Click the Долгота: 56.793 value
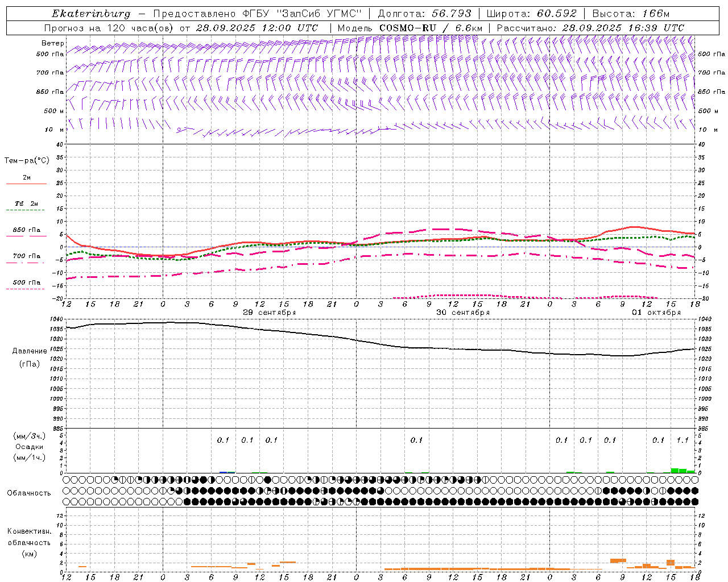 pyautogui.click(x=425, y=14)
